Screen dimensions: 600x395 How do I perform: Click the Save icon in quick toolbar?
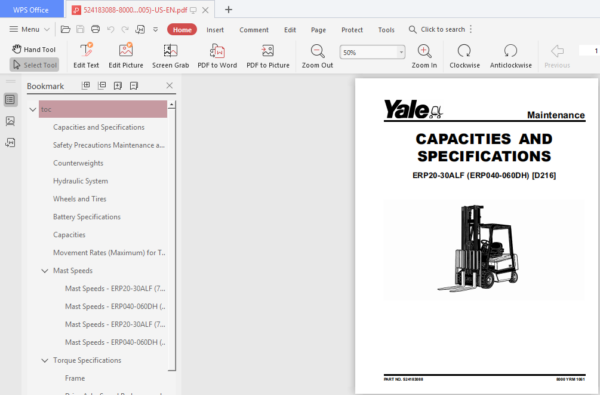pos(80,29)
